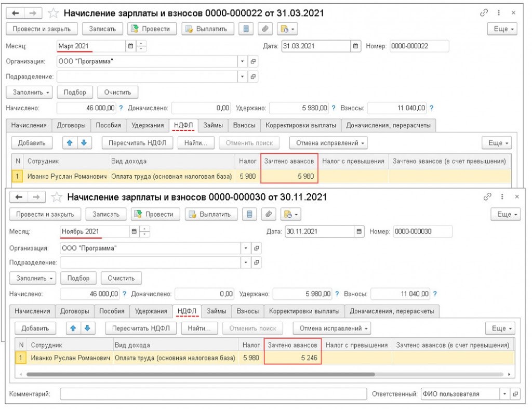Click the get-link icon in the March document title bar
The width and height of the screenshot is (532, 409).
(483, 12)
